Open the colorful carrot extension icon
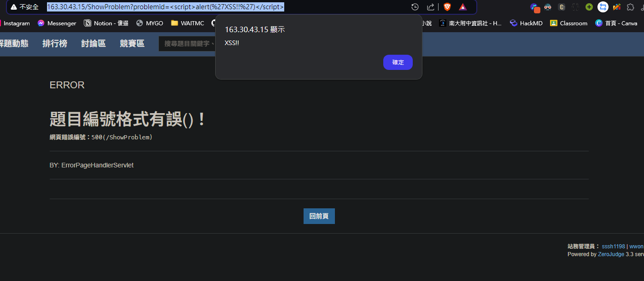Viewport: 644px width, 281px height. coord(617,7)
